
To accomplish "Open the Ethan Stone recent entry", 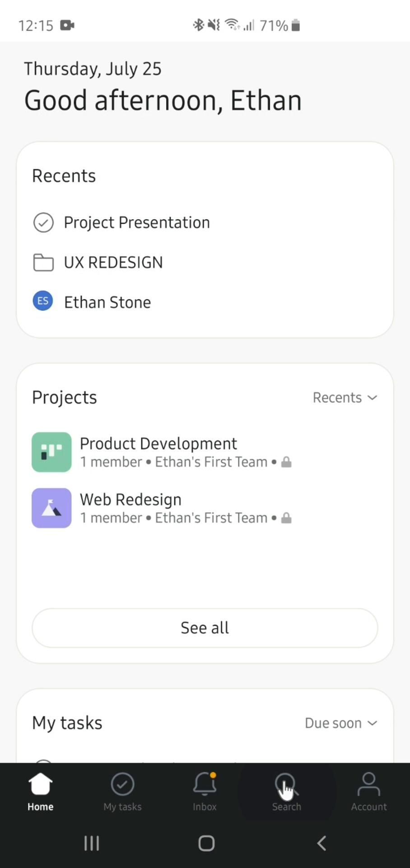I will pyautogui.click(x=107, y=302).
